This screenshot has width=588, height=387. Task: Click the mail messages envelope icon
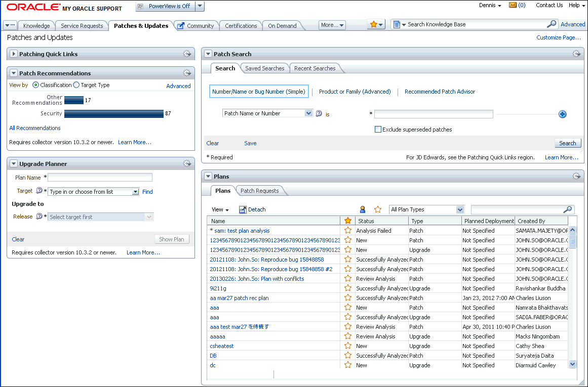pyautogui.click(x=513, y=5)
